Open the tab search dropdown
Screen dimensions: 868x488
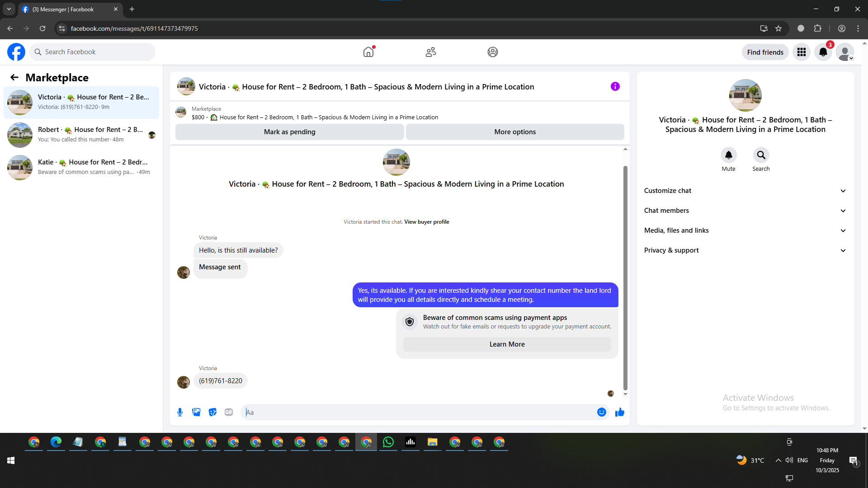tap(9, 9)
